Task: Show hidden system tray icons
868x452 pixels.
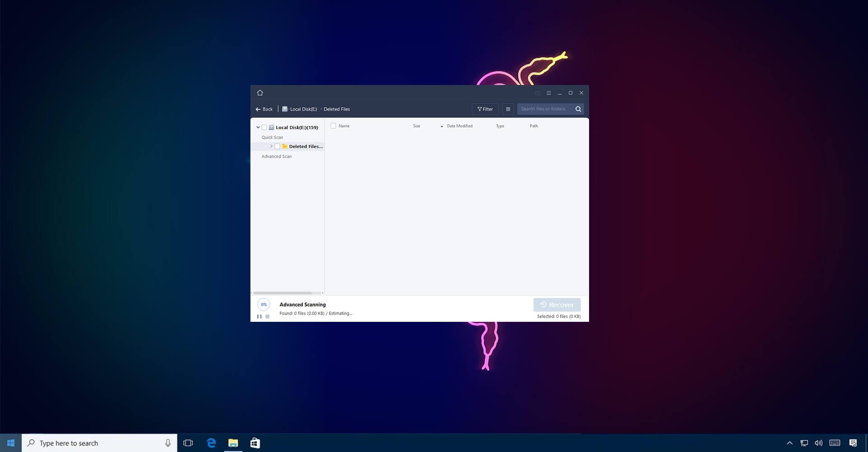Action: pyautogui.click(x=790, y=443)
